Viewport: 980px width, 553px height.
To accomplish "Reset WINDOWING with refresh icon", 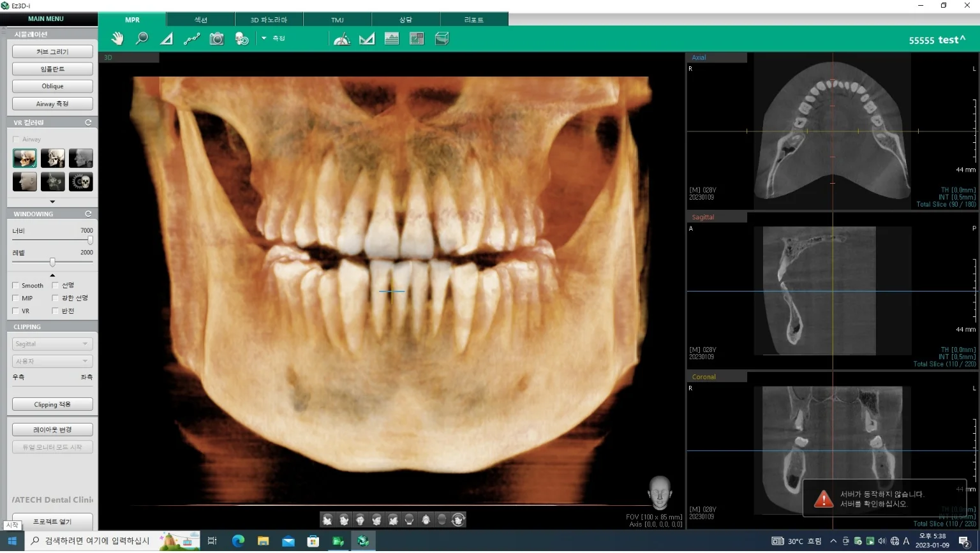I will (x=88, y=214).
